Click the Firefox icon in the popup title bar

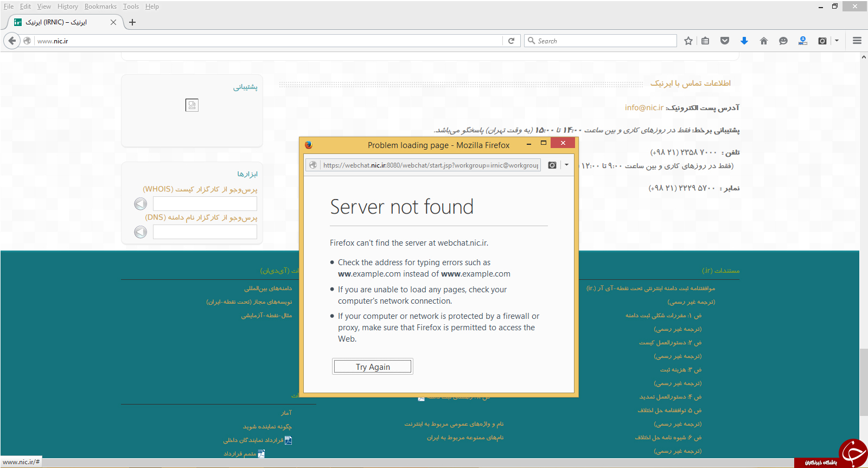(309, 145)
